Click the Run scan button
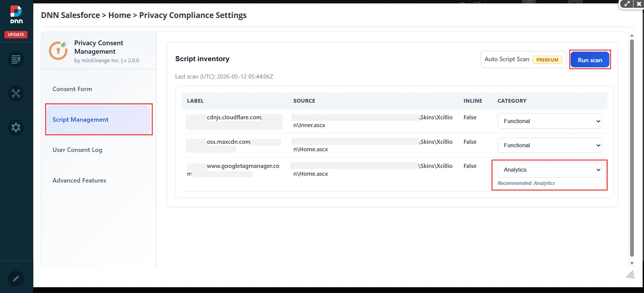The image size is (644, 293). click(590, 60)
